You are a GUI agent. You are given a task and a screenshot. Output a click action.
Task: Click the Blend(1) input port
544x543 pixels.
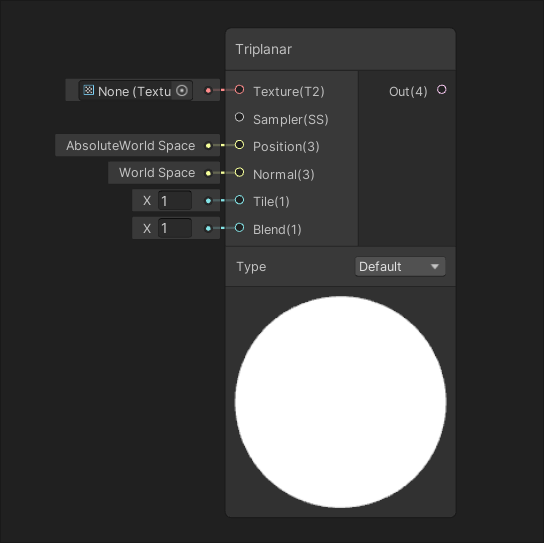point(239,228)
